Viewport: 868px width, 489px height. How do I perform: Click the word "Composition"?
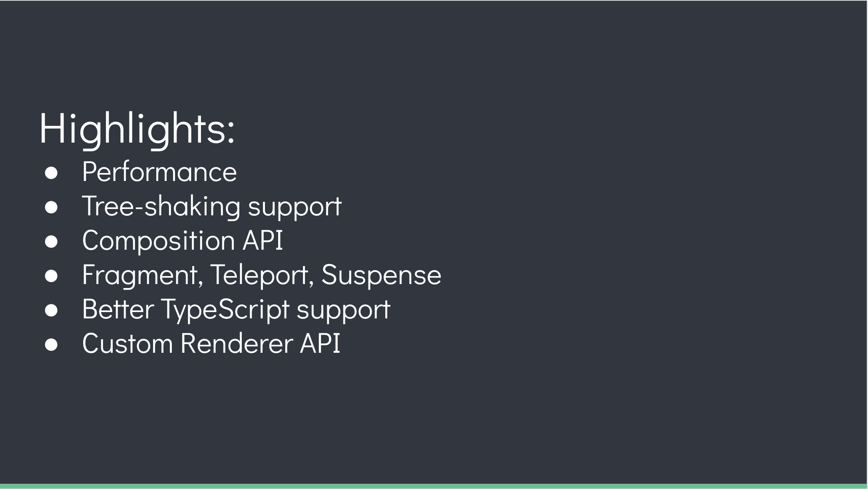click(158, 241)
